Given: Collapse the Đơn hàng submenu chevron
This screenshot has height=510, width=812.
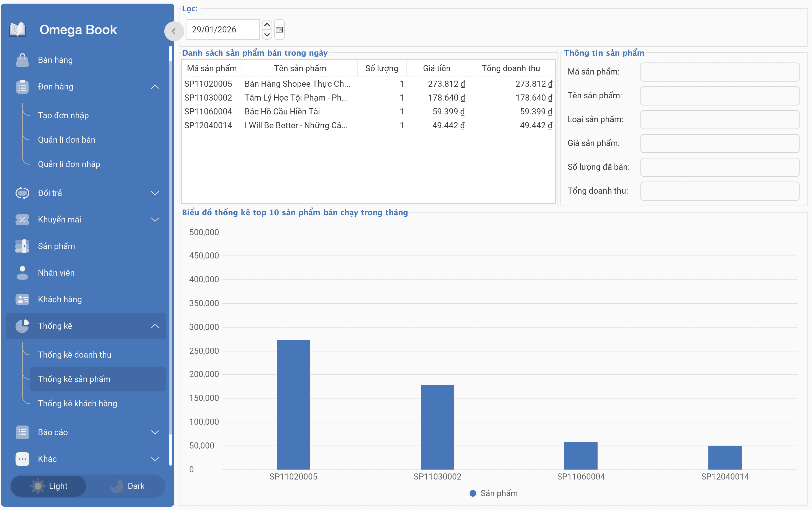Looking at the screenshot, I should (x=155, y=87).
